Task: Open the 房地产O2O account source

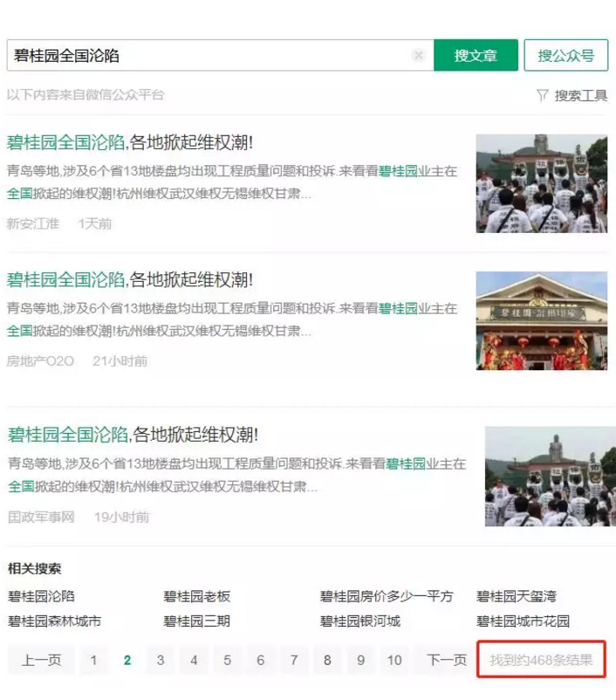Action: pyautogui.click(x=41, y=360)
